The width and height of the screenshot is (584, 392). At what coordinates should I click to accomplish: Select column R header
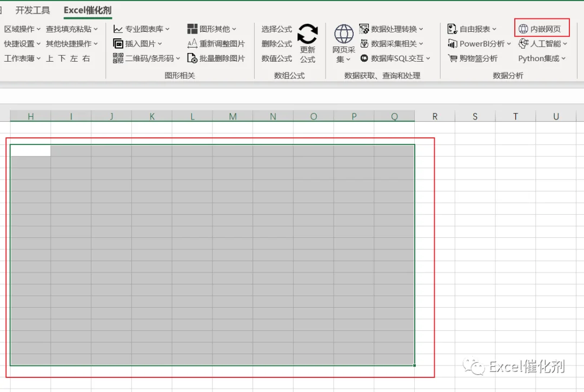435,117
